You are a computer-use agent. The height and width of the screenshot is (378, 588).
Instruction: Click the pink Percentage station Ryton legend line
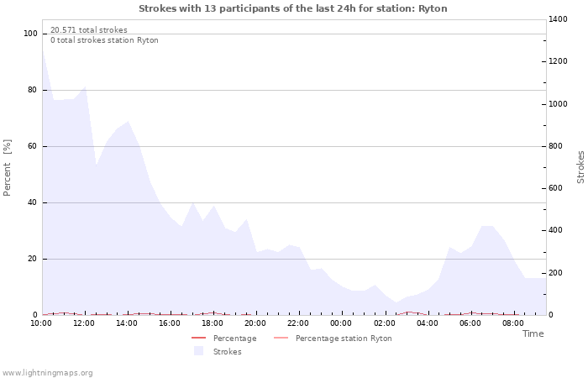coord(281,339)
